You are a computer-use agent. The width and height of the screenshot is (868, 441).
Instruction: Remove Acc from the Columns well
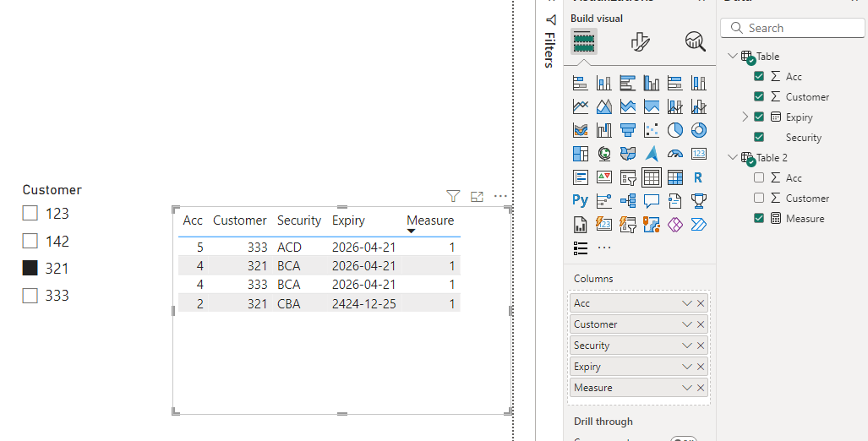[701, 303]
